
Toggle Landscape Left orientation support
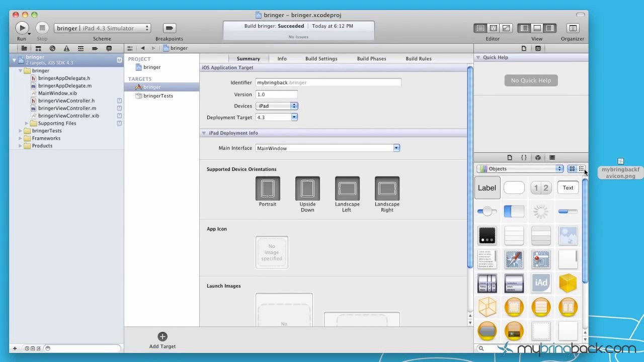pyautogui.click(x=347, y=189)
